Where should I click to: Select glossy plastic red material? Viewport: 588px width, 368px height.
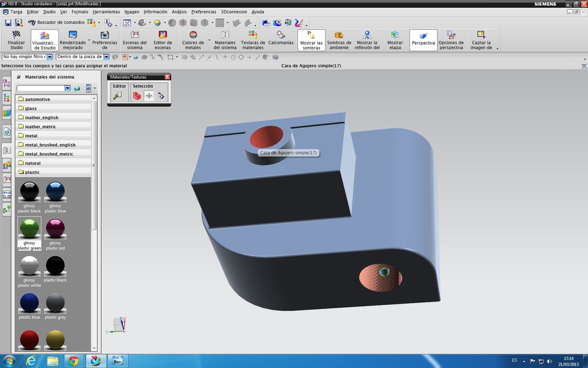(x=55, y=234)
